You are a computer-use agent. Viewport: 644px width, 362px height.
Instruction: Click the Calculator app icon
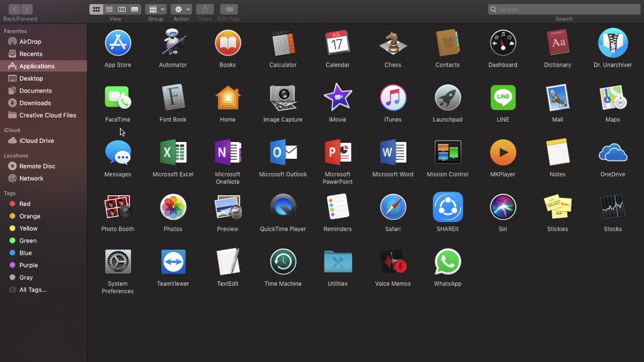click(x=283, y=43)
